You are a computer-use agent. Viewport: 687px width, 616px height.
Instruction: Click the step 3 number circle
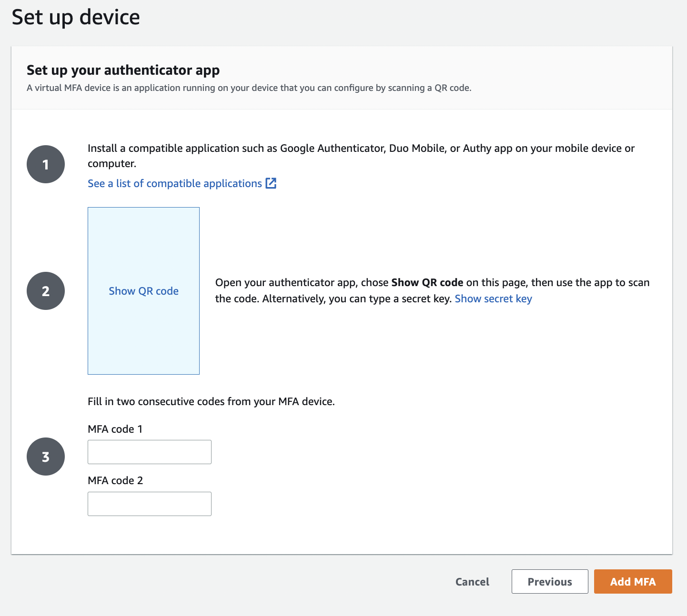46,457
